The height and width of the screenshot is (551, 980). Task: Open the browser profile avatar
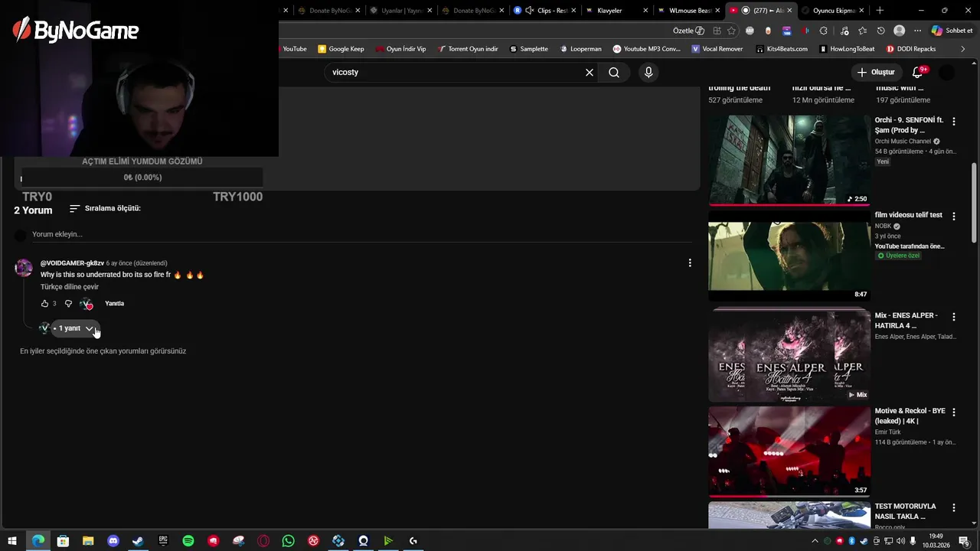[900, 31]
